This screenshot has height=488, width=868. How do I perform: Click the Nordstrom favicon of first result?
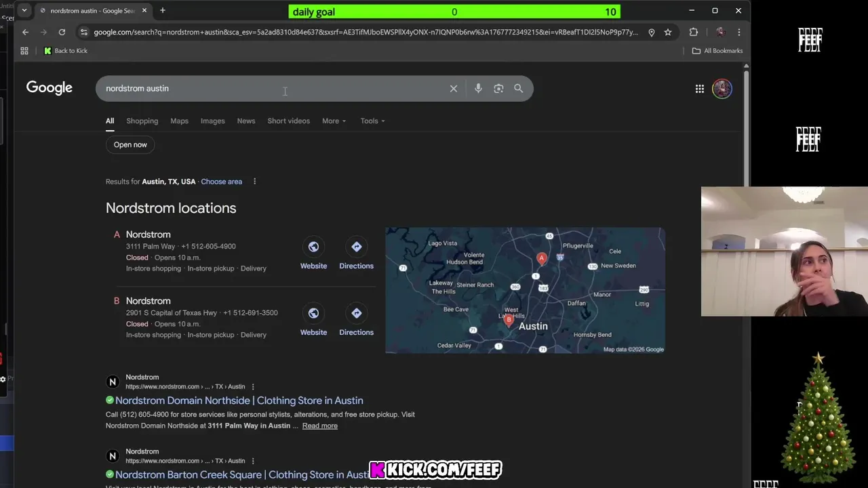113,382
